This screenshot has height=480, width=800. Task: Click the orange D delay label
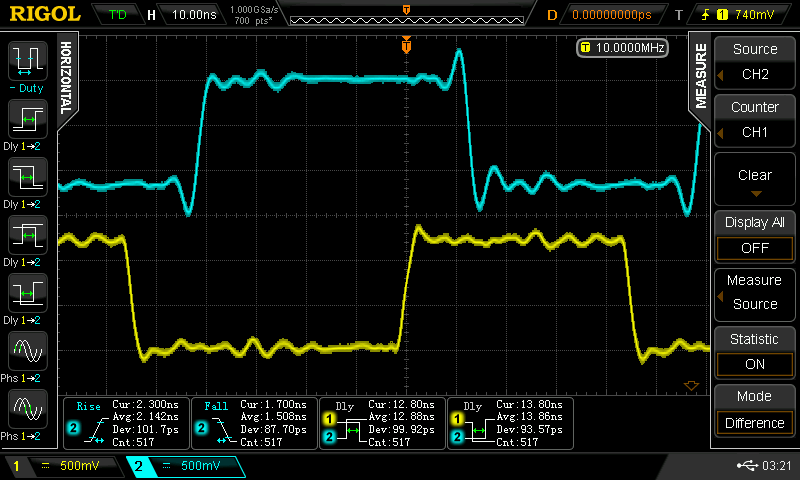coord(552,15)
